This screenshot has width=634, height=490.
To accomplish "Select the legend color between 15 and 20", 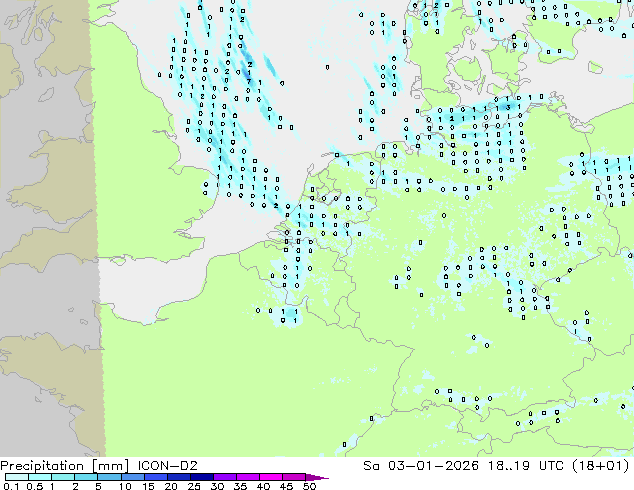I will (155, 477).
